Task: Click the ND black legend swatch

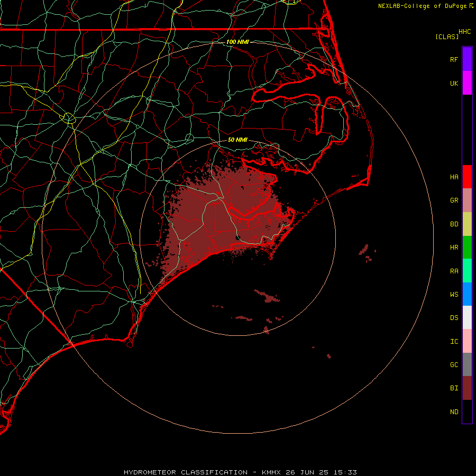Action: pos(467,411)
